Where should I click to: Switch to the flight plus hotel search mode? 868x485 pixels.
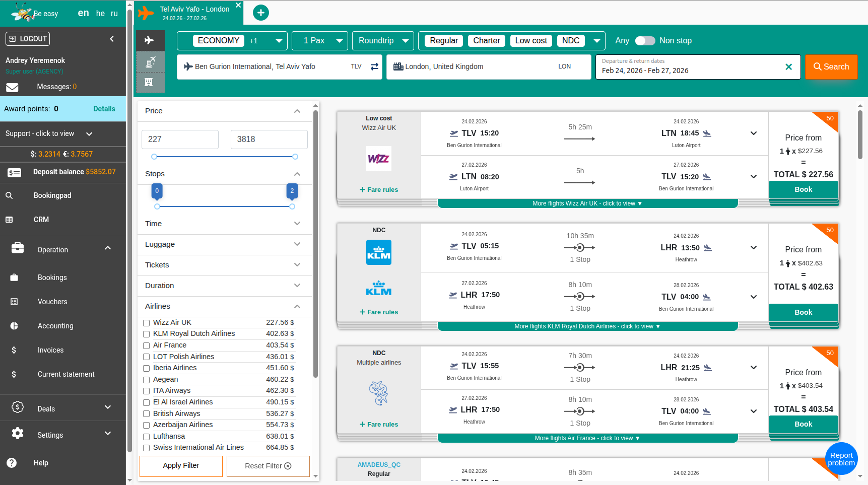[150, 61]
